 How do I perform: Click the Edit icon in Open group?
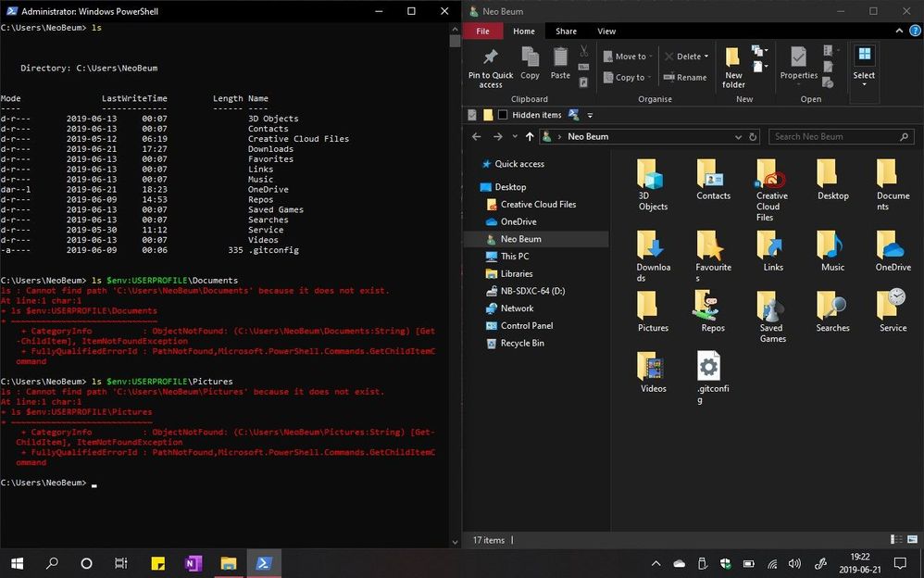point(828,67)
